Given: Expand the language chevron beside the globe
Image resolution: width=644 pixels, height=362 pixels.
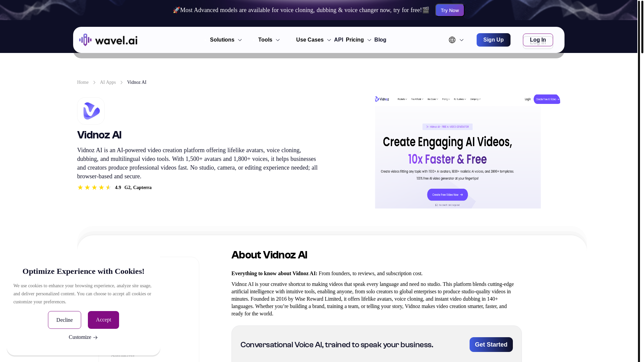Looking at the screenshot, I should click(x=462, y=40).
